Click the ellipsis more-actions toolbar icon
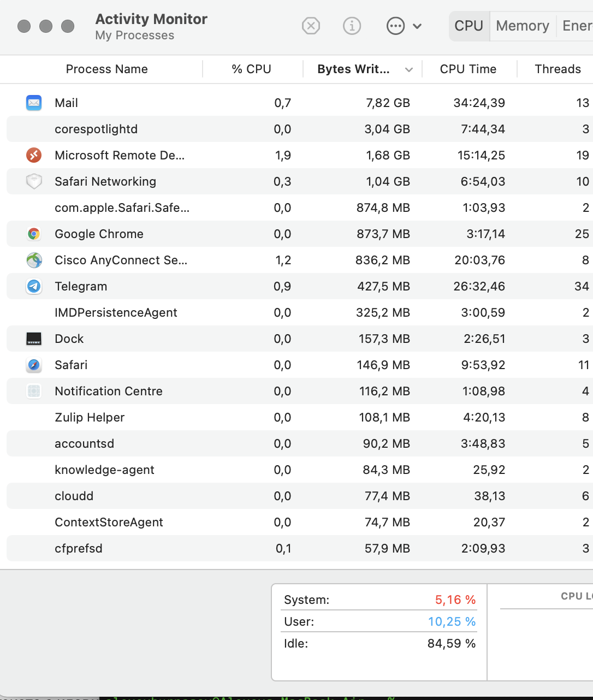 point(395,26)
